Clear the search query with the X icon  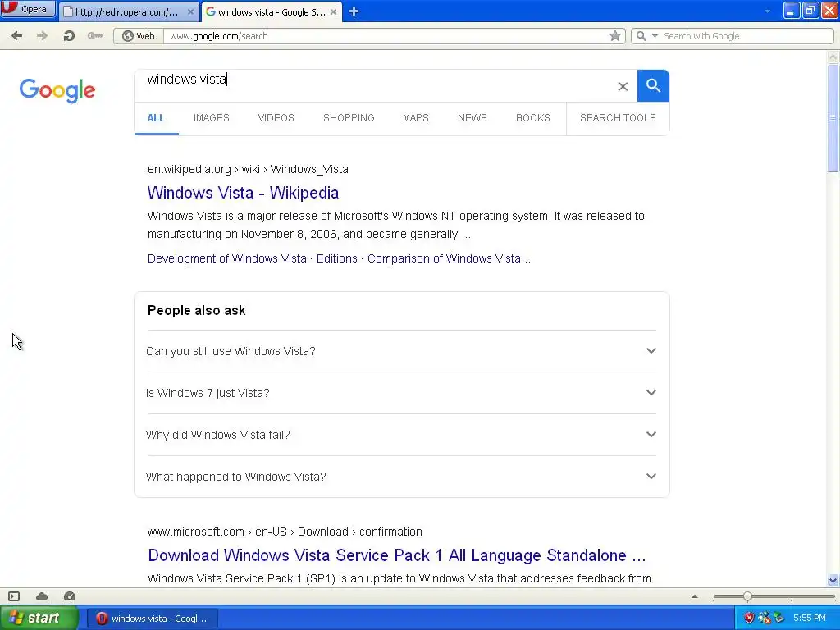[623, 86]
